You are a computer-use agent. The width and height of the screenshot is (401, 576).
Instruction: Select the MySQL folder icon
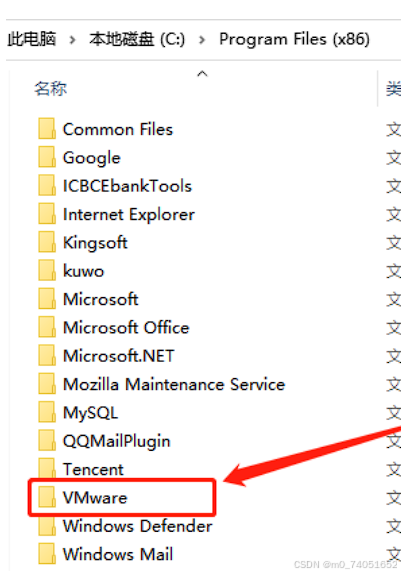47,413
